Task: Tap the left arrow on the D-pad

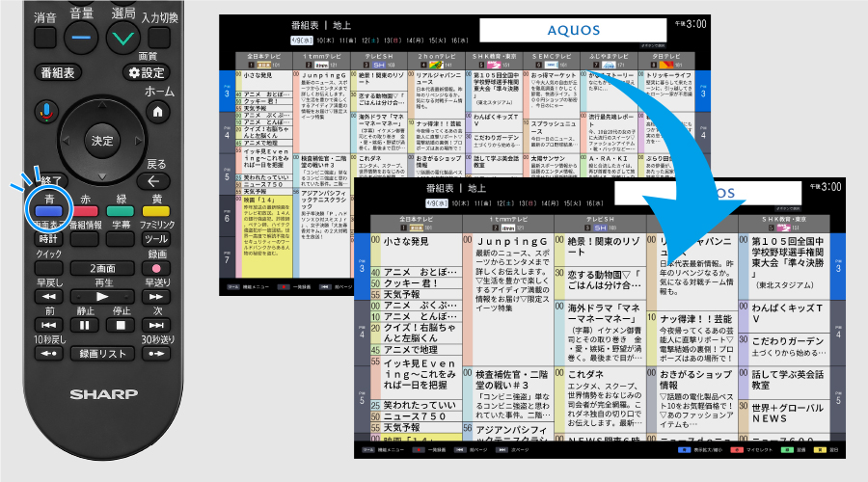Action: (x=67, y=141)
